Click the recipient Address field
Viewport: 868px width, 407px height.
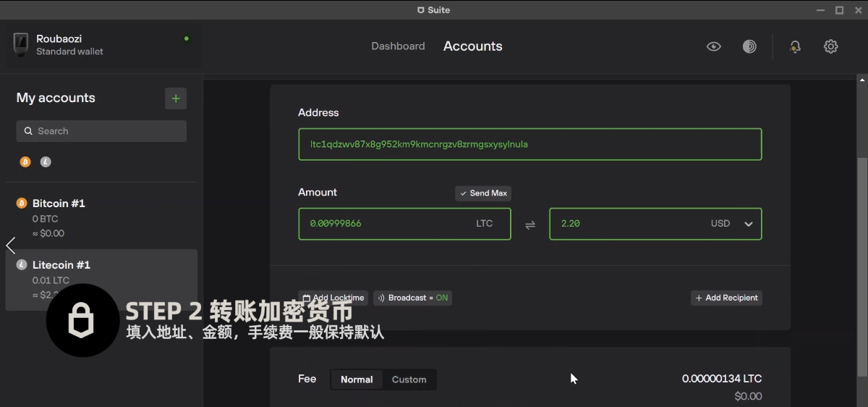(530, 144)
